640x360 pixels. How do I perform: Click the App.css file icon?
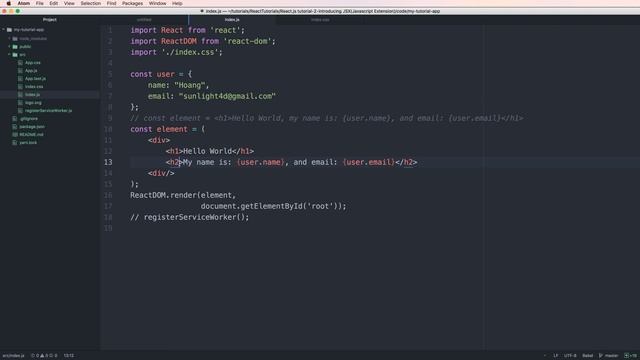click(x=20, y=62)
